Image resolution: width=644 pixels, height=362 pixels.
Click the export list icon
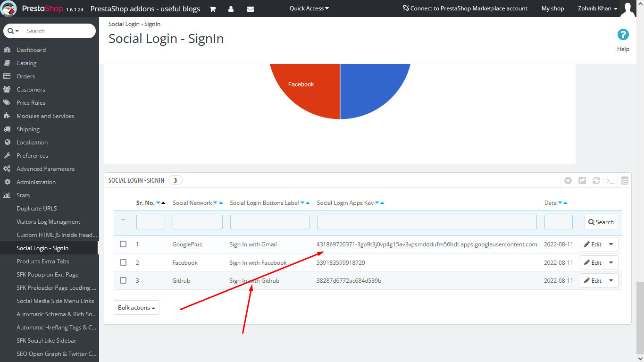pos(582,180)
